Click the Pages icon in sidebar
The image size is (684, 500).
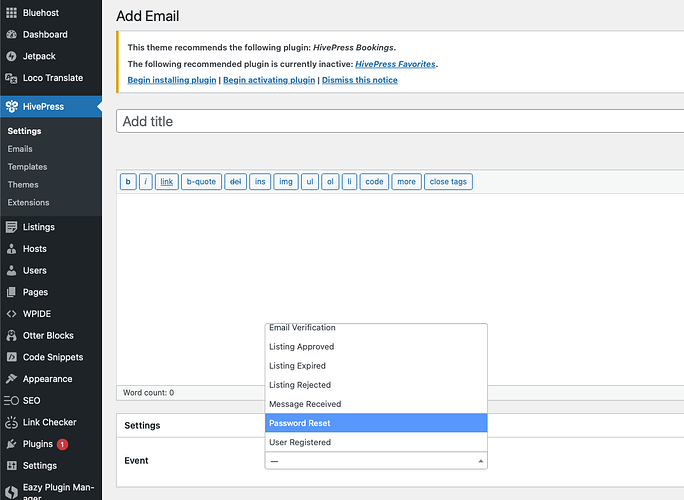click(11, 292)
